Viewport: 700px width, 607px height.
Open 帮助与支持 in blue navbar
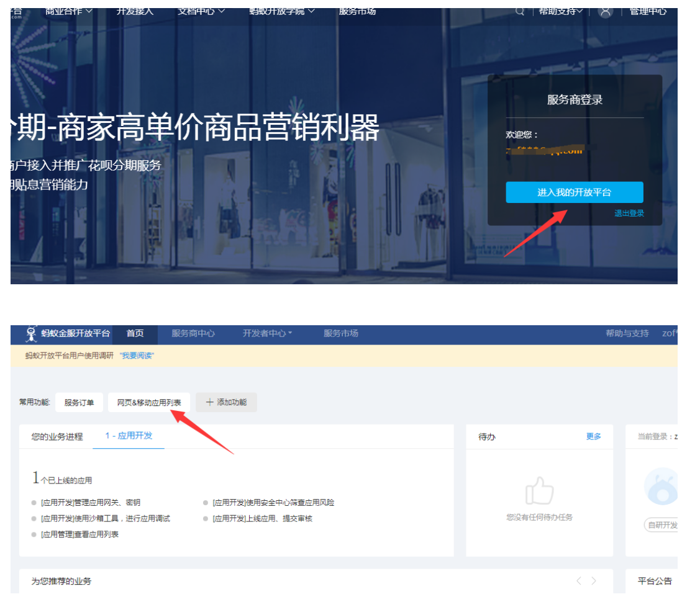pyautogui.click(x=627, y=334)
